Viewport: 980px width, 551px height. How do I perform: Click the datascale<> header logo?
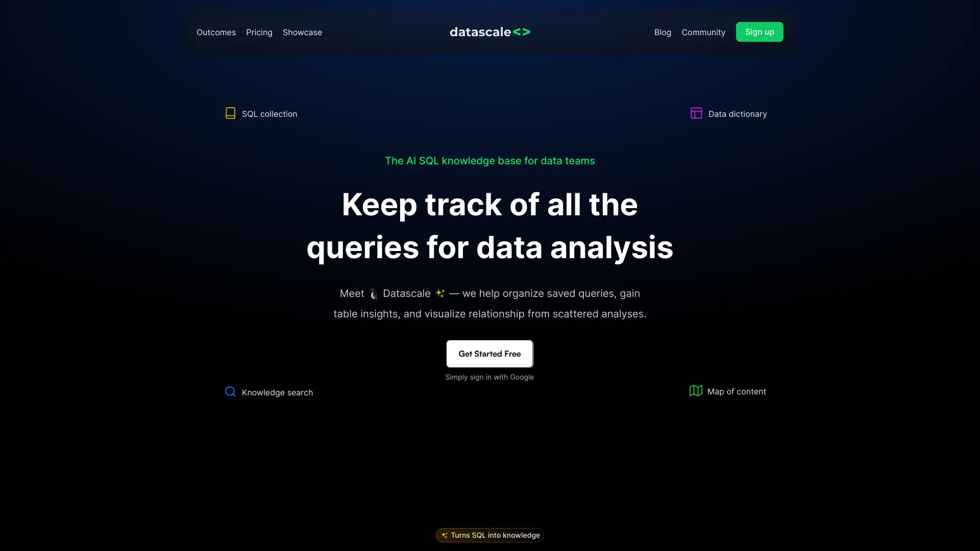click(x=489, y=32)
